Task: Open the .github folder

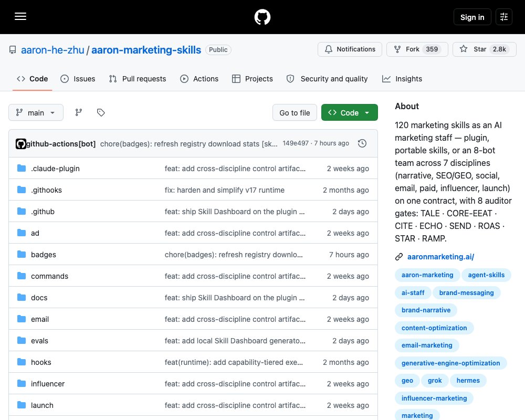Action: click(43, 212)
